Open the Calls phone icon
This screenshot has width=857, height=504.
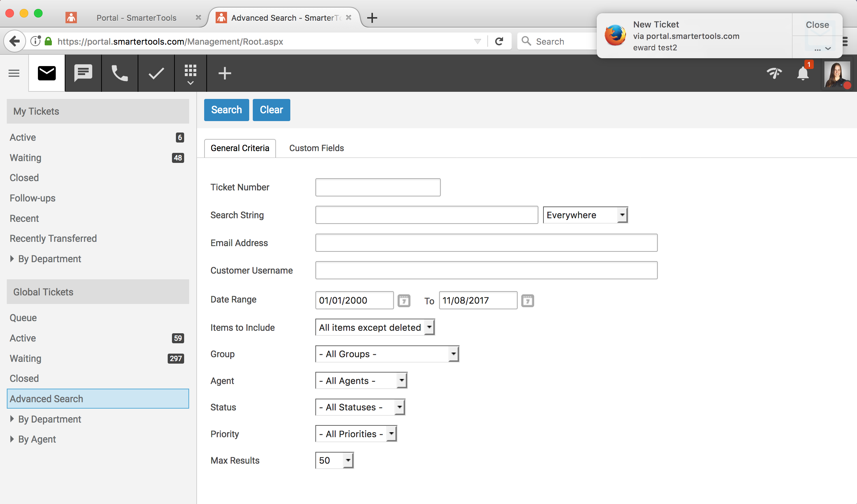120,73
